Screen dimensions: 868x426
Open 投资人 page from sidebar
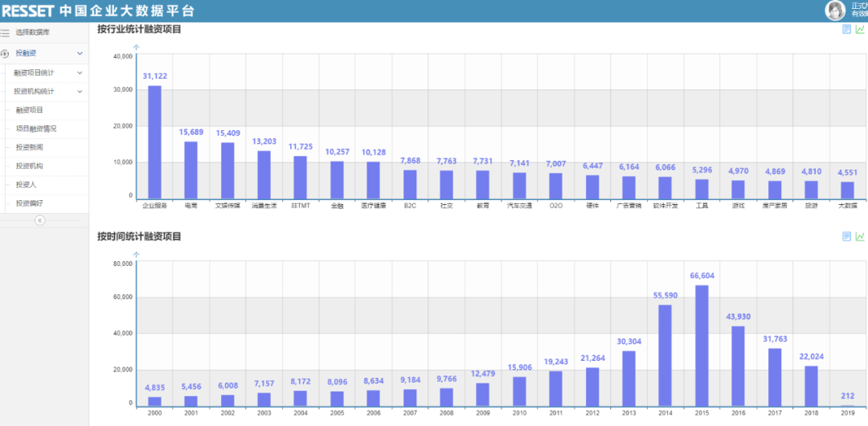pos(27,184)
